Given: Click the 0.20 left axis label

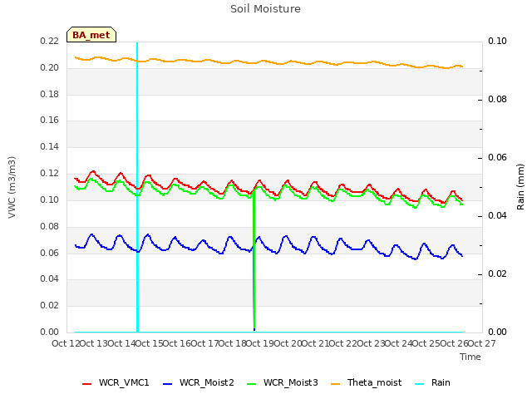Looking at the screenshot, I should 50,68.
